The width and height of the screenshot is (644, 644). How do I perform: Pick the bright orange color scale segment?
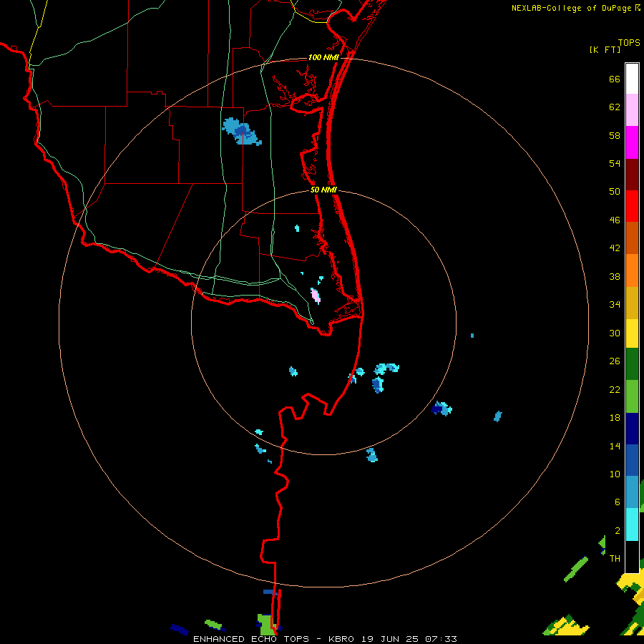[x=632, y=270]
